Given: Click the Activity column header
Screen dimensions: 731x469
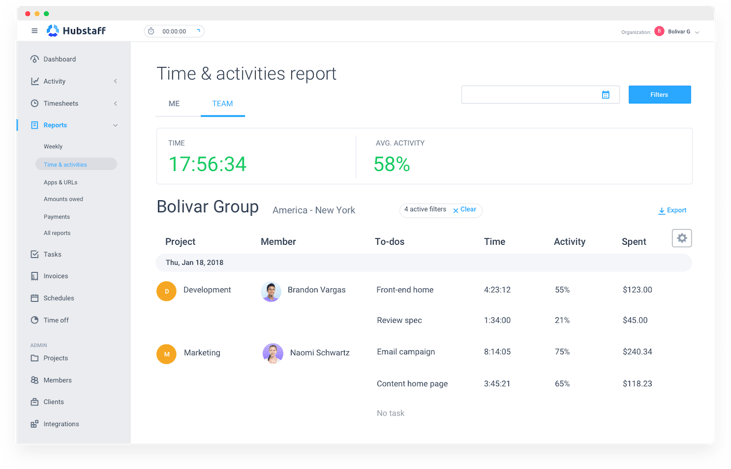Looking at the screenshot, I should click(x=569, y=241).
